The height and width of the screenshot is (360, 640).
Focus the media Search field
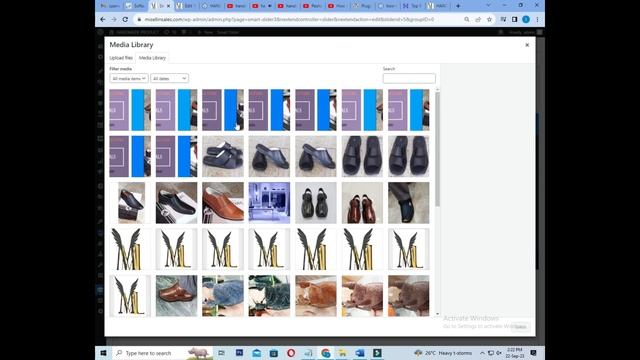(x=409, y=78)
